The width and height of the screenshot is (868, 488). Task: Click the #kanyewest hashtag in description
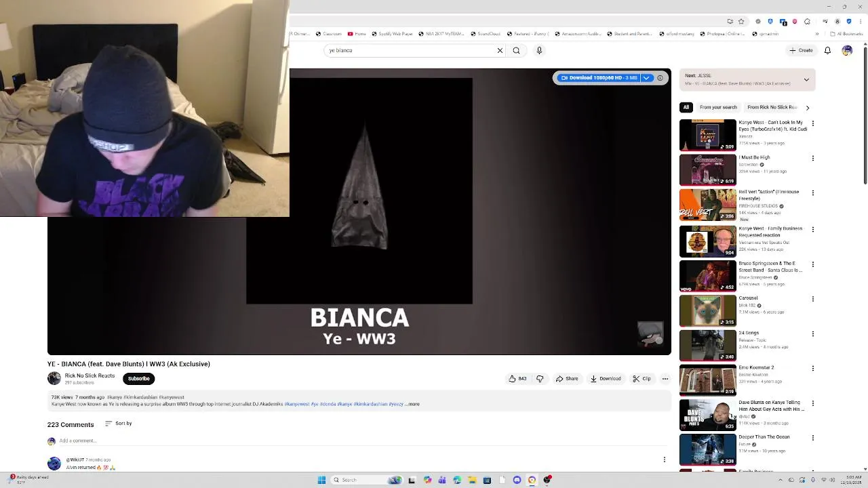[x=297, y=404]
